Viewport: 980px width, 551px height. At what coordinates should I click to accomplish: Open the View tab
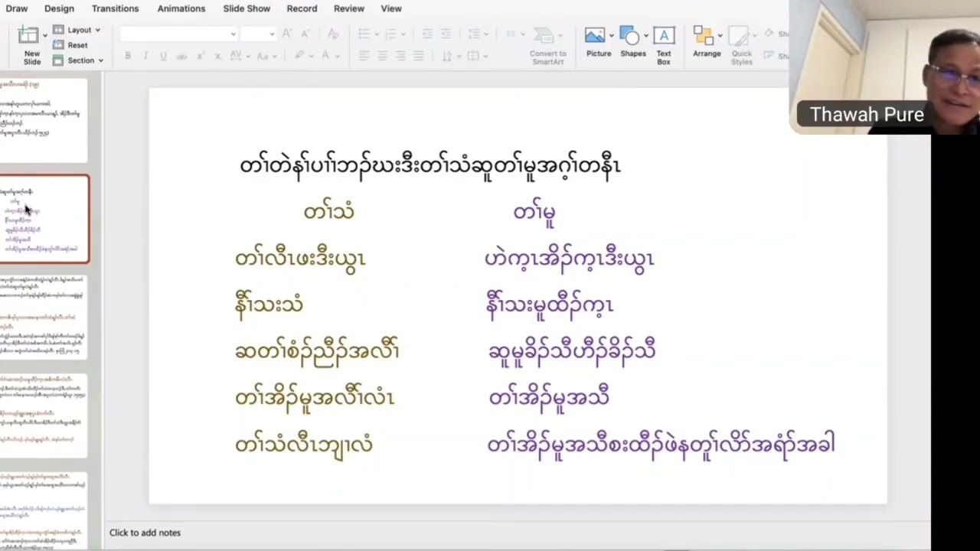point(391,8)
